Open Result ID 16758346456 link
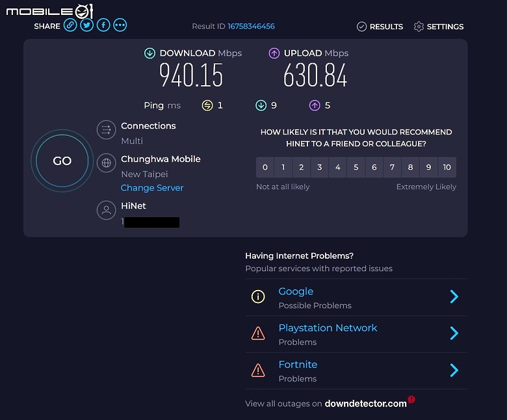This screenshot has width=507, height=420. [251, 26]
